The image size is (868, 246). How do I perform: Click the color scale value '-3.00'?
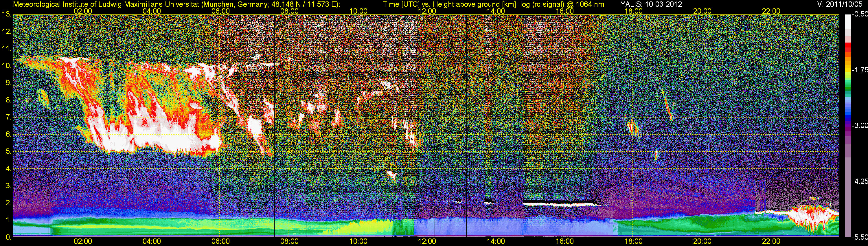(860, 126)
